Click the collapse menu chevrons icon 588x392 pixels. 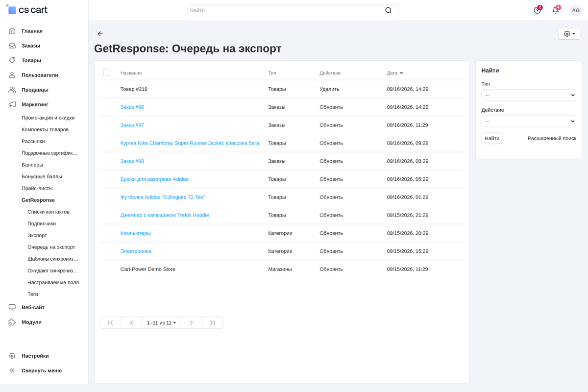coord(12,370)
